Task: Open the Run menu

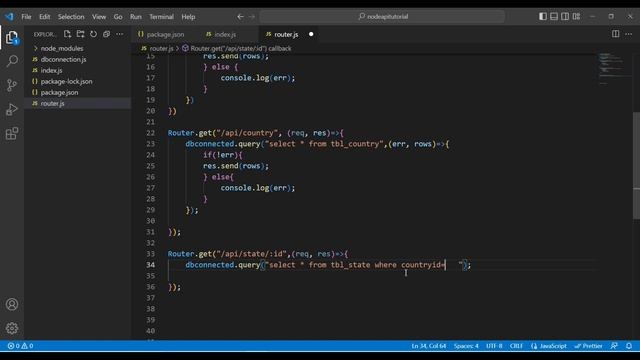Action: coord(136,17)
